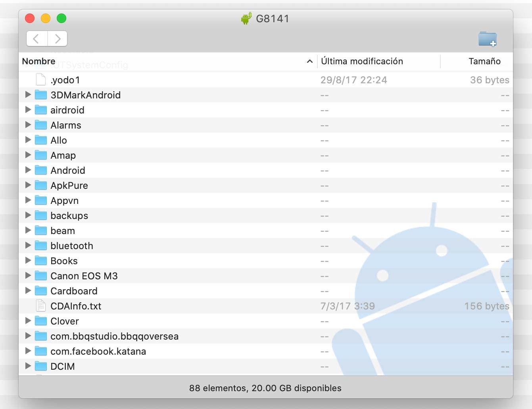
Task: Expand the 3DMarkAndroid folder
Action: pos(28,95)
